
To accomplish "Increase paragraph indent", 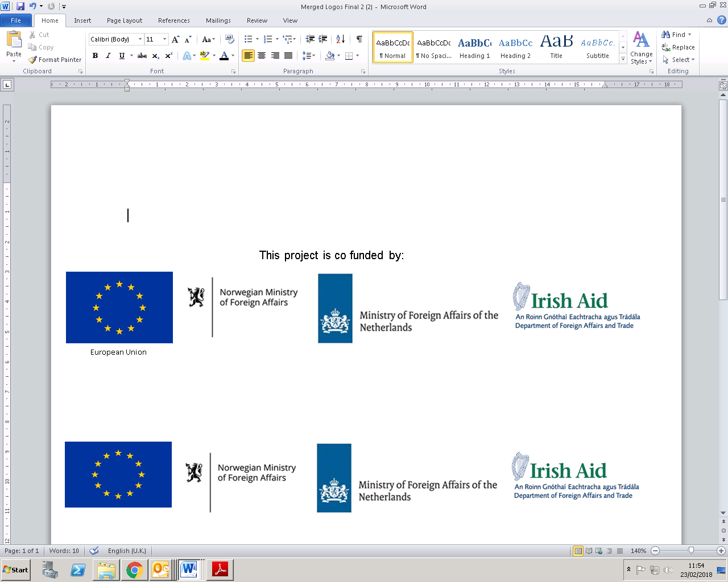I will point(323,39).
